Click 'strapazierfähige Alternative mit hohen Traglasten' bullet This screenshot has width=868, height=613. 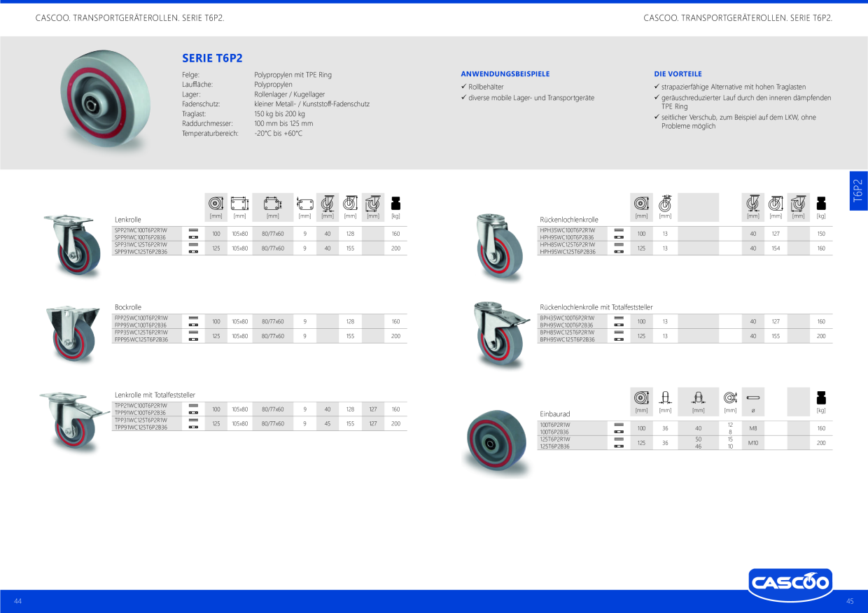[x=729, y=87]
